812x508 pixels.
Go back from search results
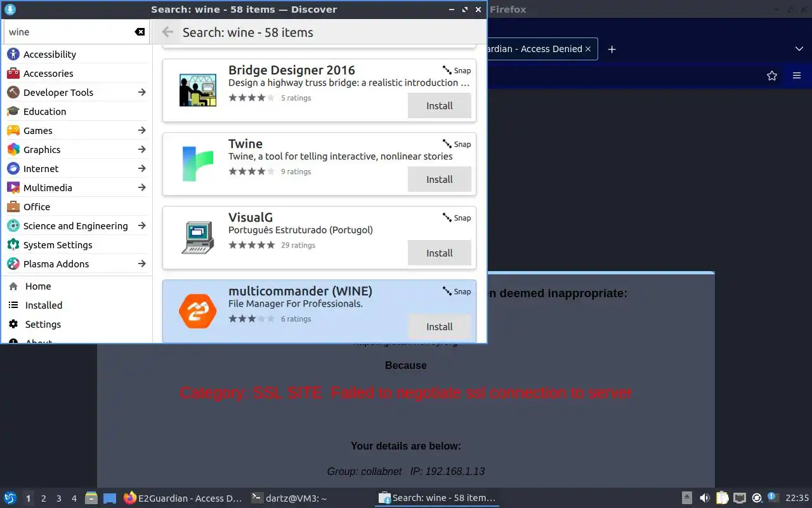[x=167, y=32]
